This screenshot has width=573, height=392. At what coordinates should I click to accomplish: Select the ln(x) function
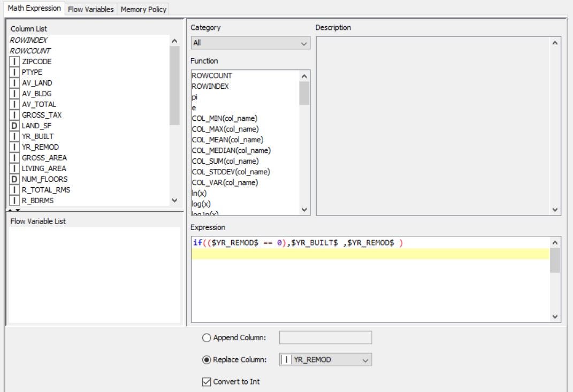pos(199,193)
